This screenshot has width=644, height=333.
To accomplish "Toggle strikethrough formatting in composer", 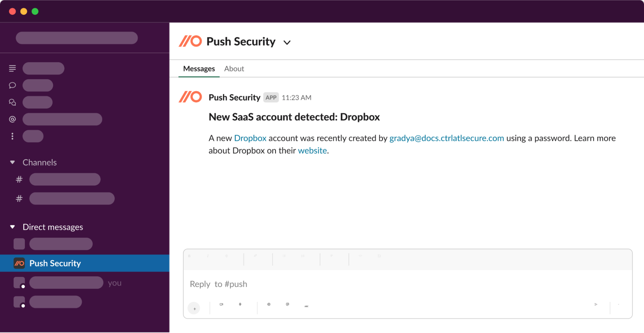I will 226,256.
